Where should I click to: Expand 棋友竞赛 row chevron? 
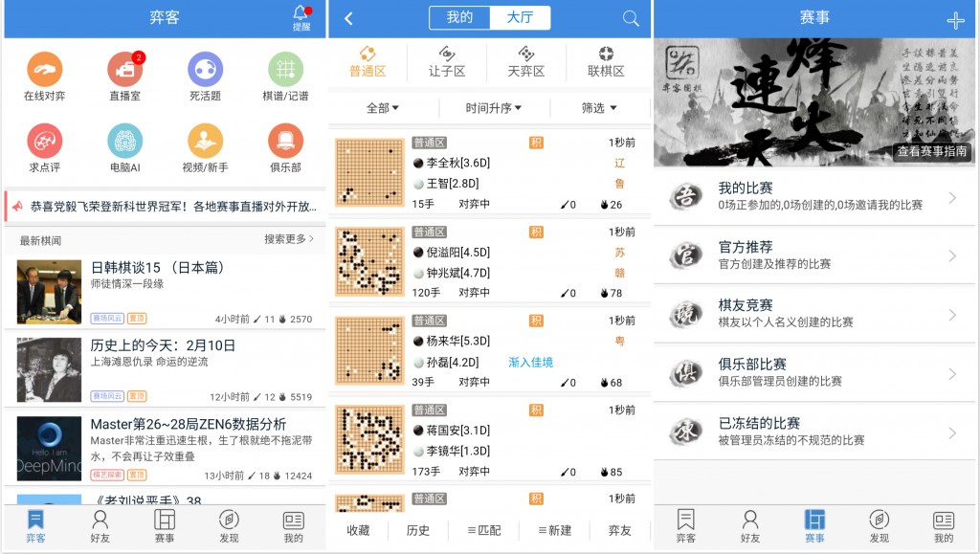pyautogui.click(x=952, y=314)
